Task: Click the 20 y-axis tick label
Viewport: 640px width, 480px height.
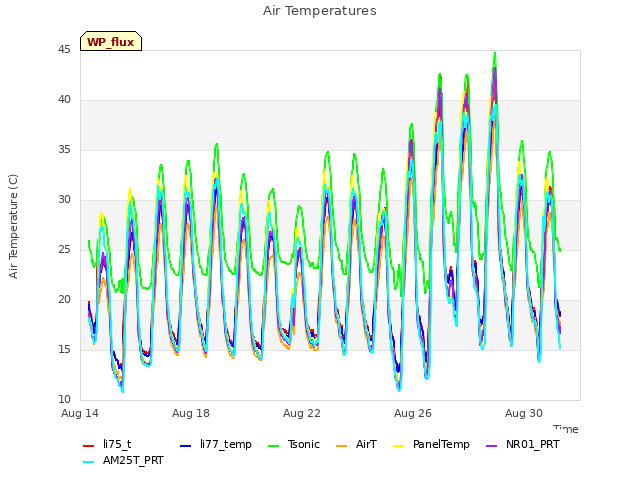Action: point(64,300)
